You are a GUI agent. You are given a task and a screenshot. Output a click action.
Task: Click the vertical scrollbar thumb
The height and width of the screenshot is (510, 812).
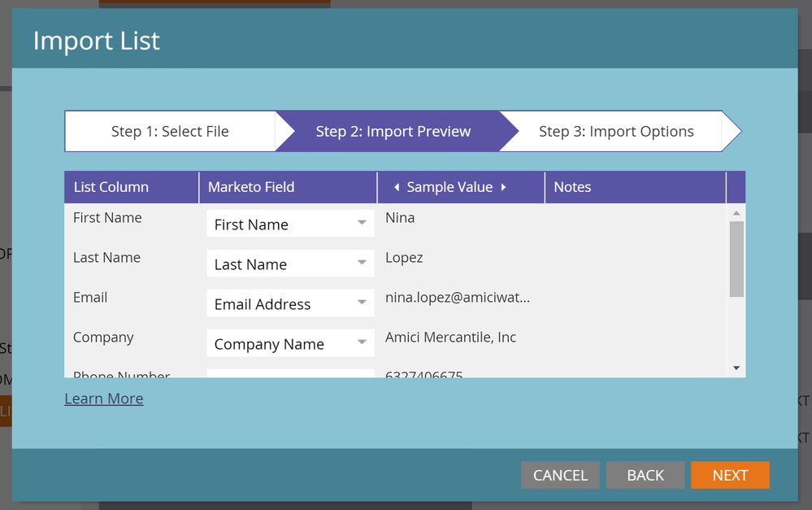pyautogui.click(x=736, y=259)
